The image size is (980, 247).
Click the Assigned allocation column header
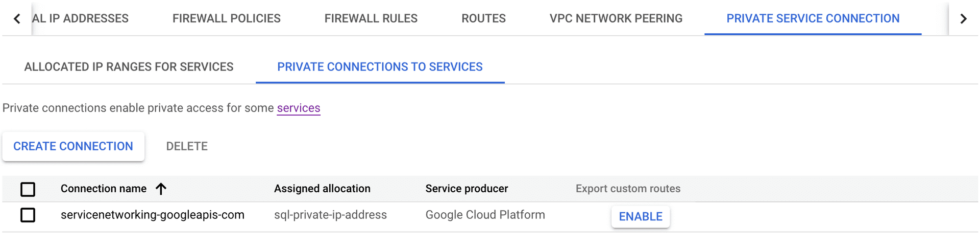click(x=322, y=189)
